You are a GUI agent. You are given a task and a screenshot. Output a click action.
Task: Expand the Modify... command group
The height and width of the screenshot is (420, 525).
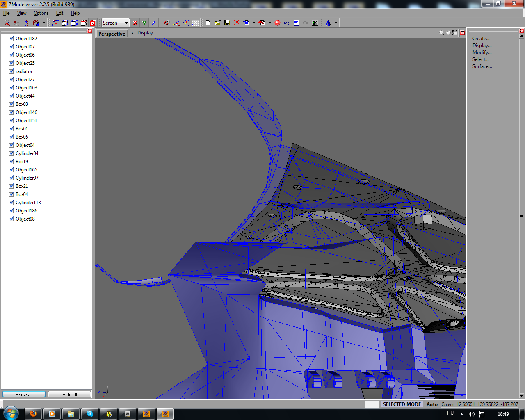tap(482, 52)
